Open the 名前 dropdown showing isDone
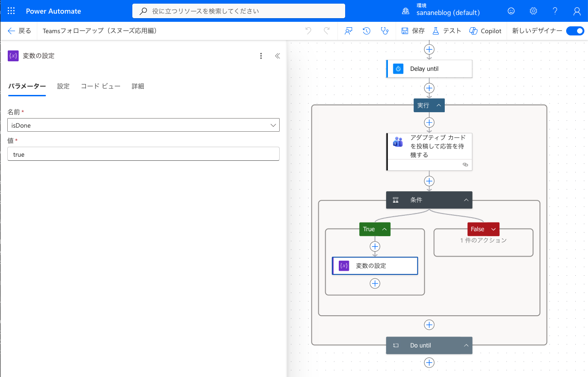The width and height of the screenshot is (588, 377). 143,125
